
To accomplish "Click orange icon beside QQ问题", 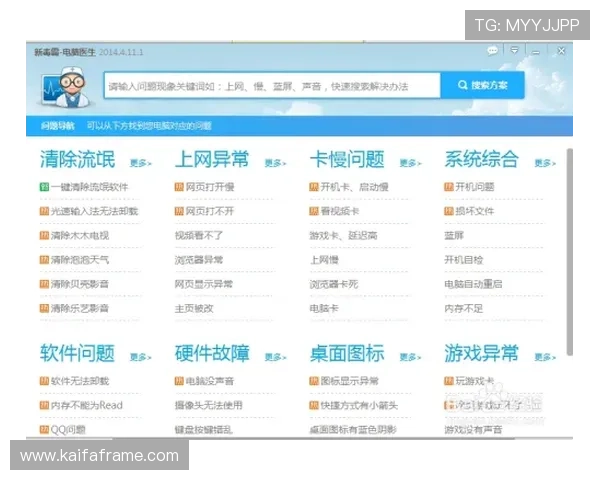I will (x=44, y=429).
